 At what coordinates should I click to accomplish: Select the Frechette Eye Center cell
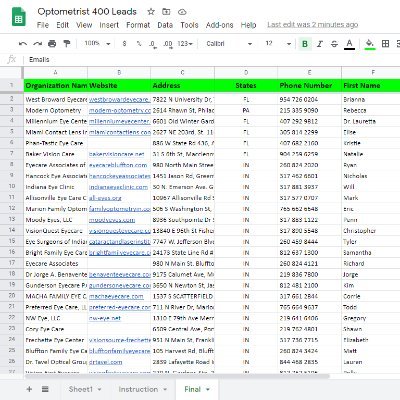(55, 340)
